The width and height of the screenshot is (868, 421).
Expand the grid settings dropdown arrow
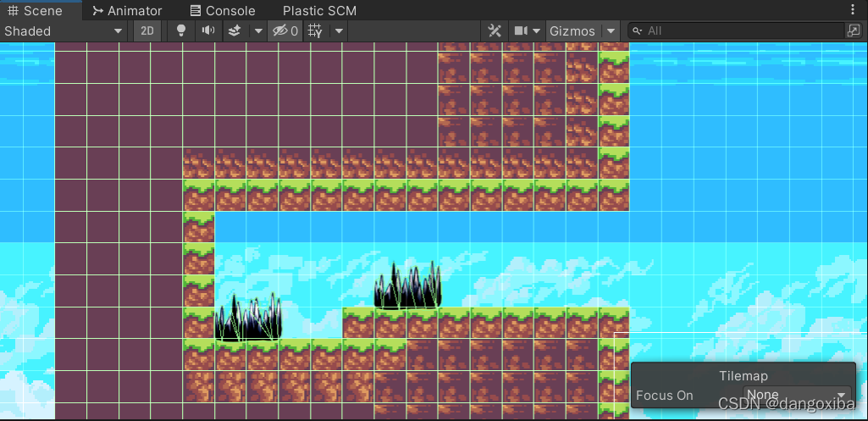tap(340, 31)
